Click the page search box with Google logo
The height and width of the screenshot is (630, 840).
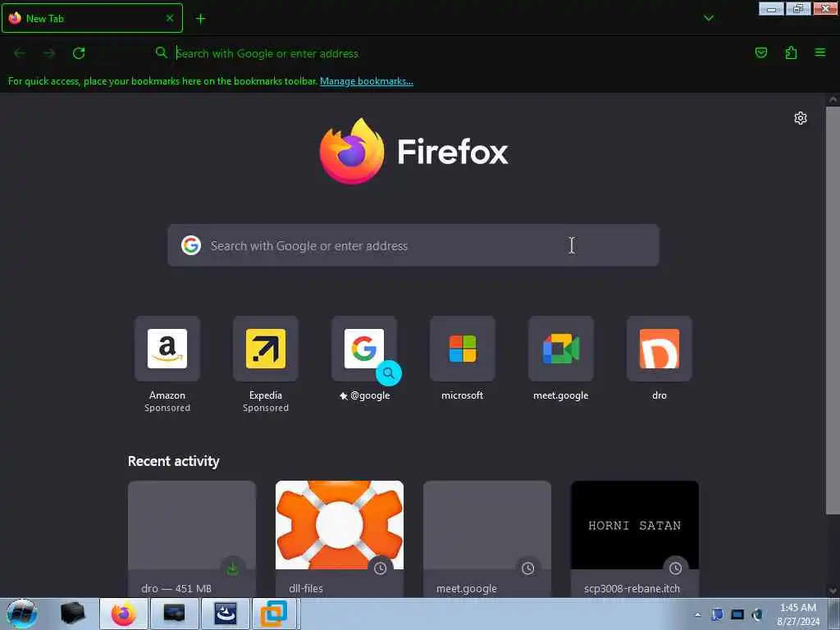[x=413, y=245]
